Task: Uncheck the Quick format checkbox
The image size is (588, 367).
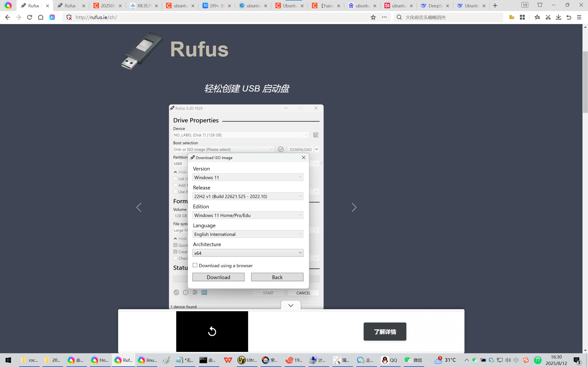Action: point(175,245)
